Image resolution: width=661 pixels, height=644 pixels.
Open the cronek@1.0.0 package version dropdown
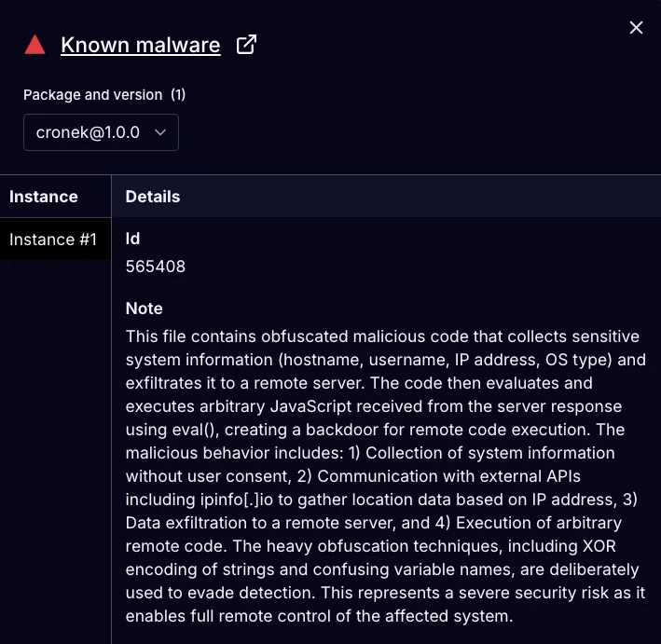point(101,132)
